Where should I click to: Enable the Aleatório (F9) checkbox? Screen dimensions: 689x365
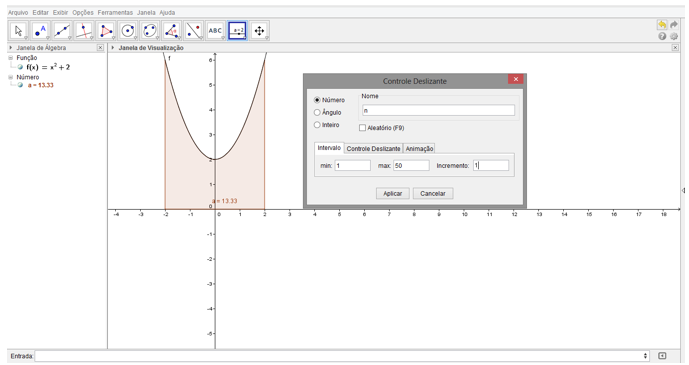363,128
